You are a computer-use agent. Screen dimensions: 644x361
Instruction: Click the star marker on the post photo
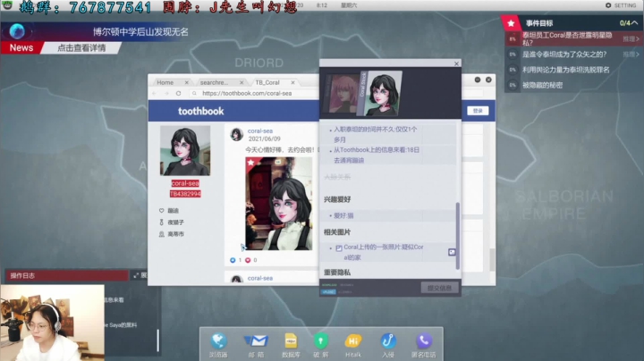tap(250, 163)
